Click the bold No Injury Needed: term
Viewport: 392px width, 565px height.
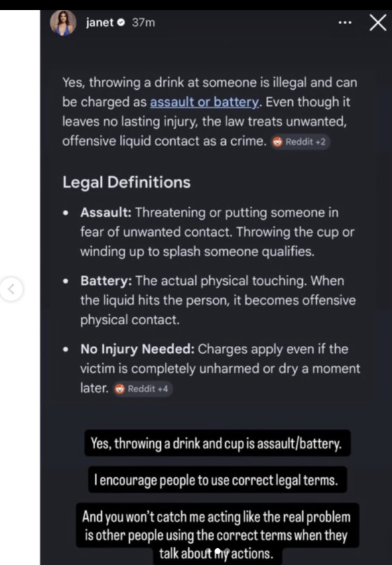tap(137, 349)
